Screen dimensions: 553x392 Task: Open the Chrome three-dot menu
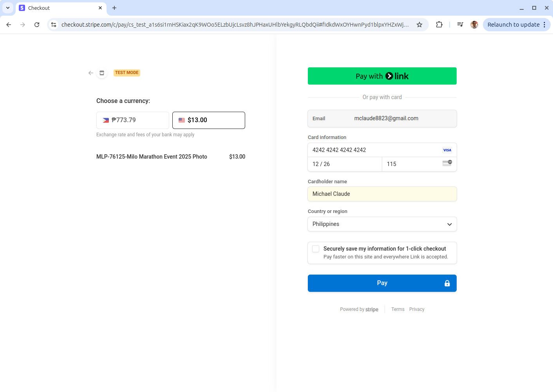(x=544, y=25)
